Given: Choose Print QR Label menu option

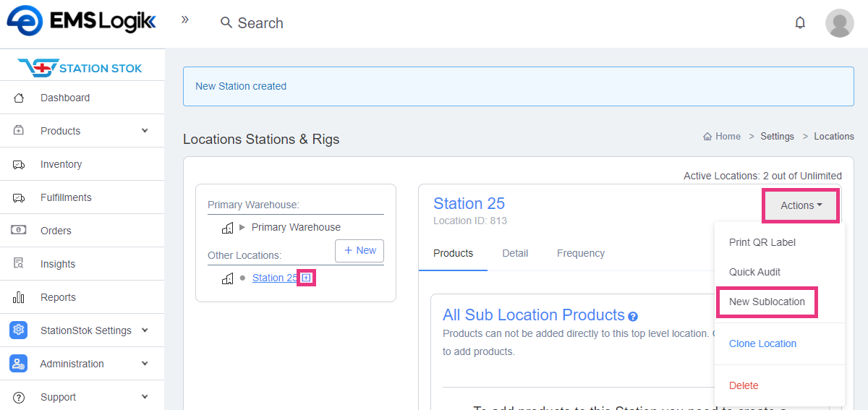Looking at the screenshot, I should click(x=762, y=242).
